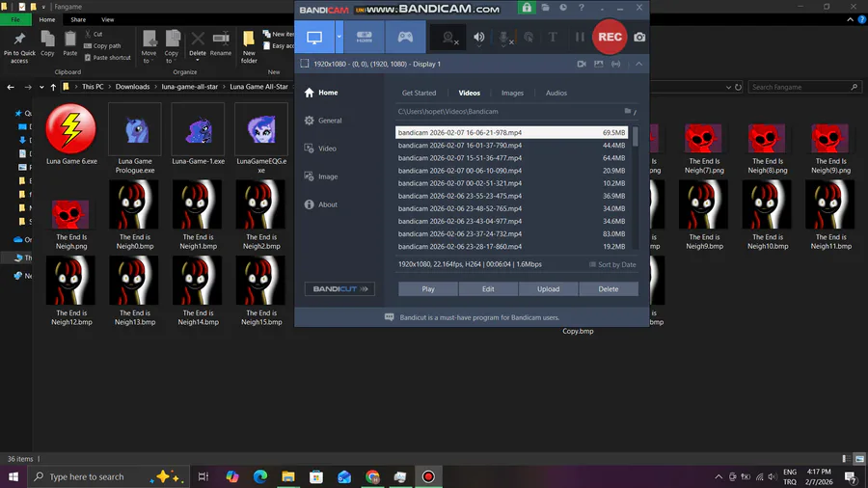The image size is (868, 488).
Task: Click the Delete button in Bandicam
Action: coord(609,288)
